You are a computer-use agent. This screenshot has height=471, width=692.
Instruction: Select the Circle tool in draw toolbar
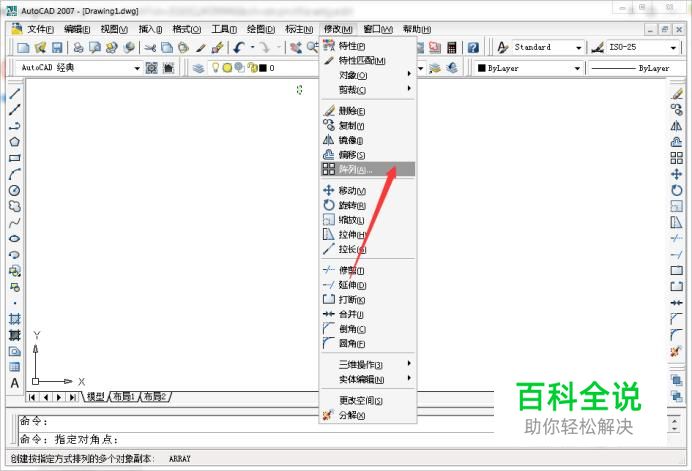coord(15,190)
